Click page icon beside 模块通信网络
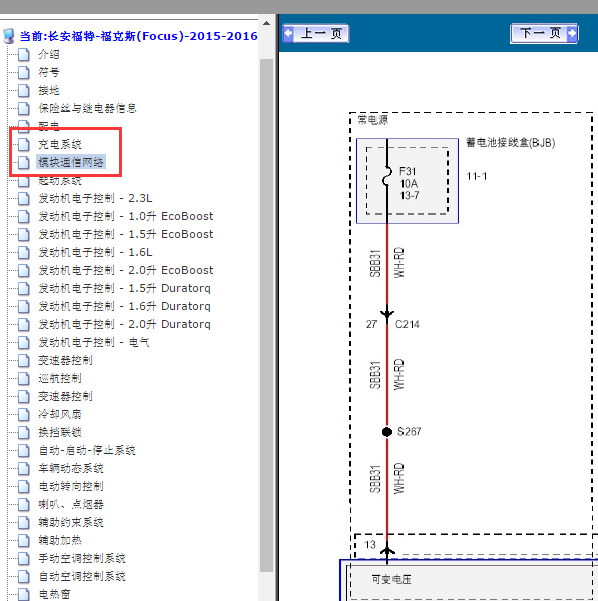 24,163
